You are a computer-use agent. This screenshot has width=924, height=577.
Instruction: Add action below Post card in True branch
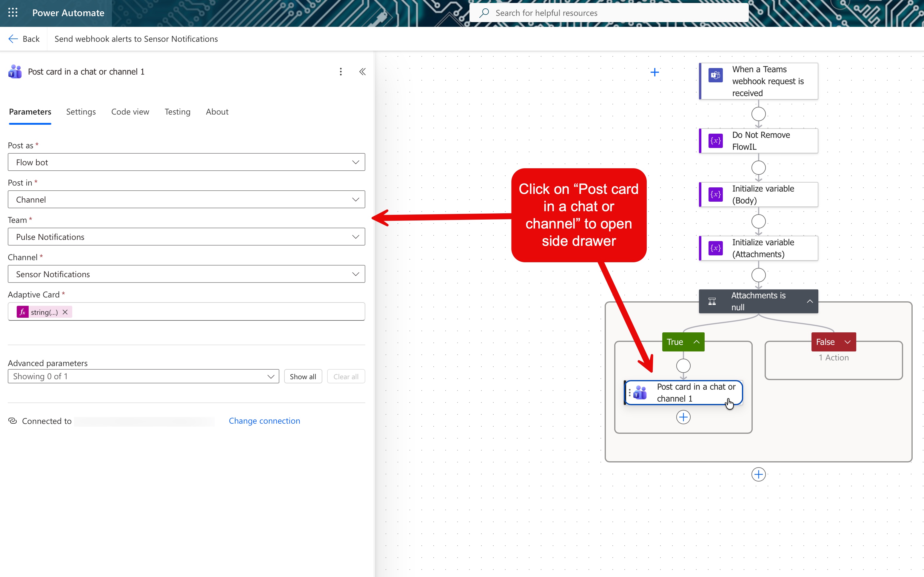click(x=683, y=417)
